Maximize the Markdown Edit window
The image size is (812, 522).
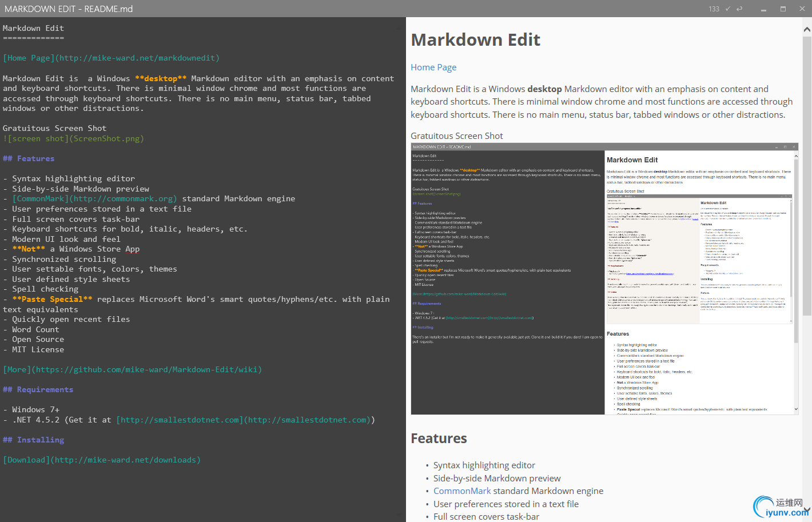pos(783,9)
